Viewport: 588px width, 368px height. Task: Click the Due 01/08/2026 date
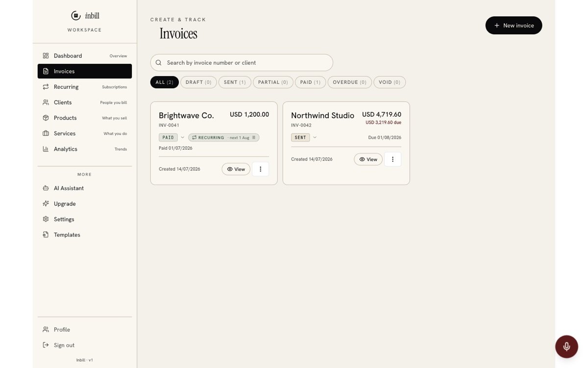385,138
